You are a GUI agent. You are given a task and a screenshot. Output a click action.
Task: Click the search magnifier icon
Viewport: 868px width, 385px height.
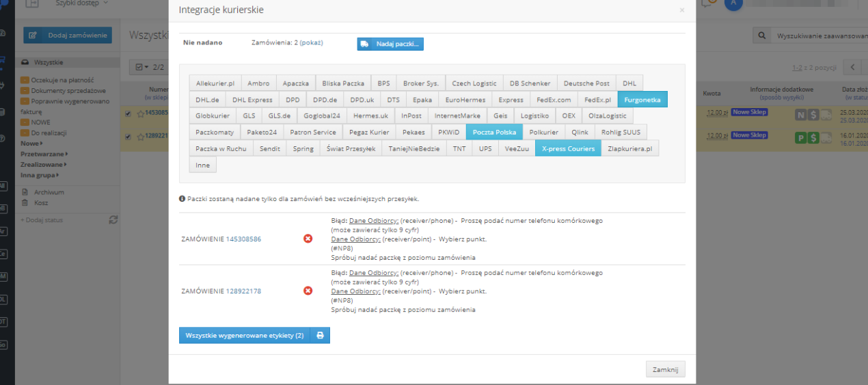761,36
